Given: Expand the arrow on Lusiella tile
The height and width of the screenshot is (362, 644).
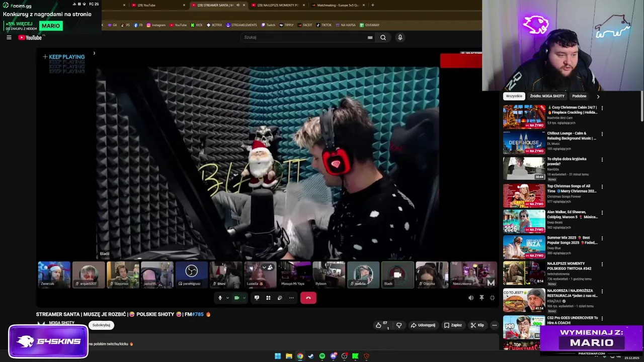Looking at the screenshot, I should point(264,267).
